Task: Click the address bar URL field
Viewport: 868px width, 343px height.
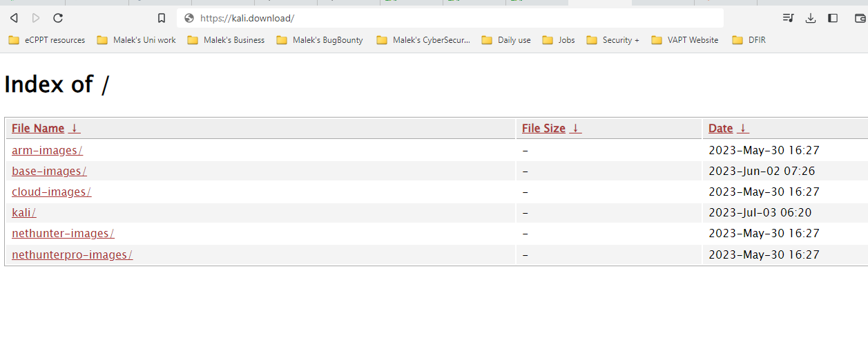Action: pyautogui.click(x=449, y=18)
